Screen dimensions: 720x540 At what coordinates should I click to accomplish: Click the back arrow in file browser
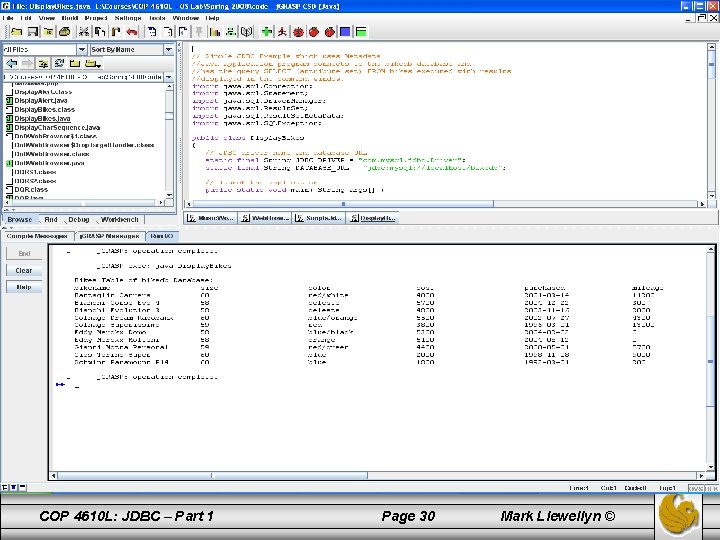(12, 63)
